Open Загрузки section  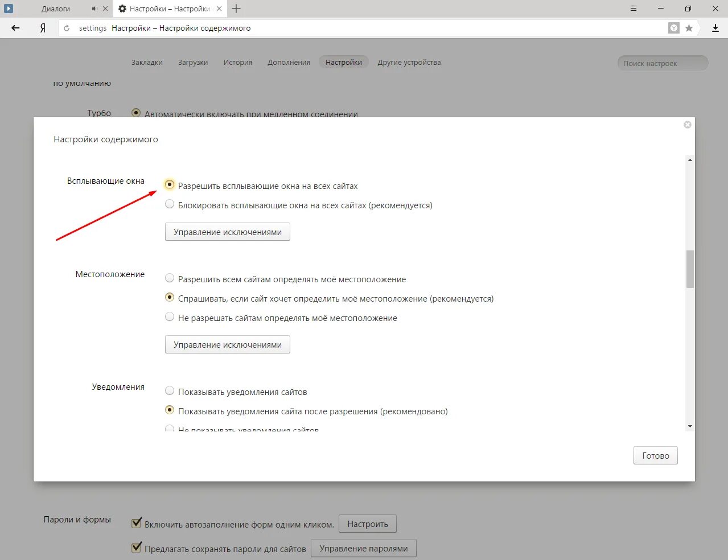[193, 63]
